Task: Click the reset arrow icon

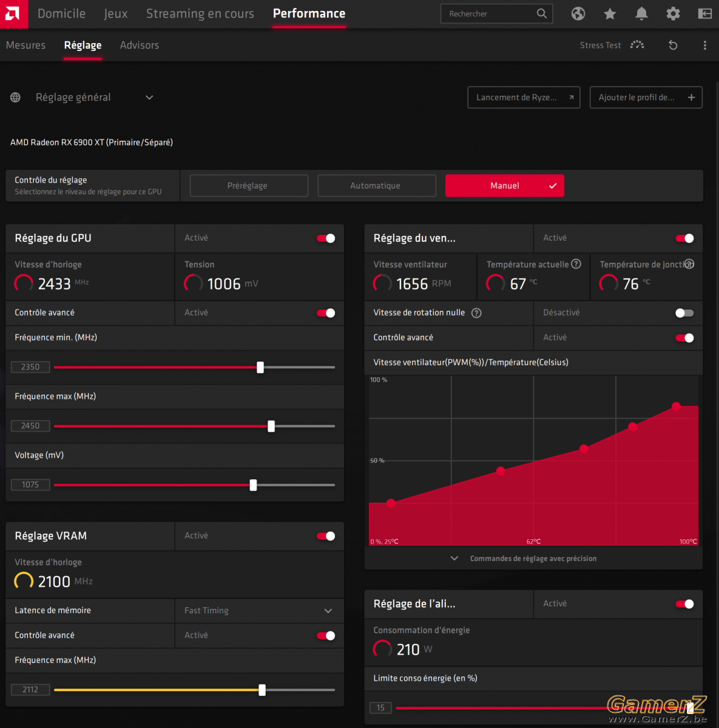Action: [673, 45]
